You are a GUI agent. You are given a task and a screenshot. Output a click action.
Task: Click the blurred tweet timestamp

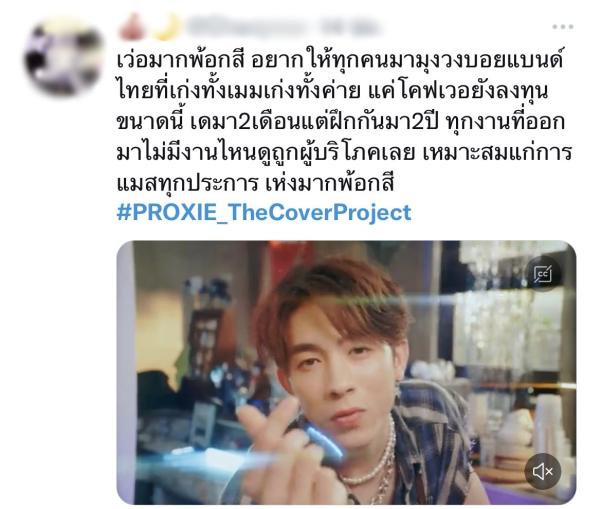350,27
